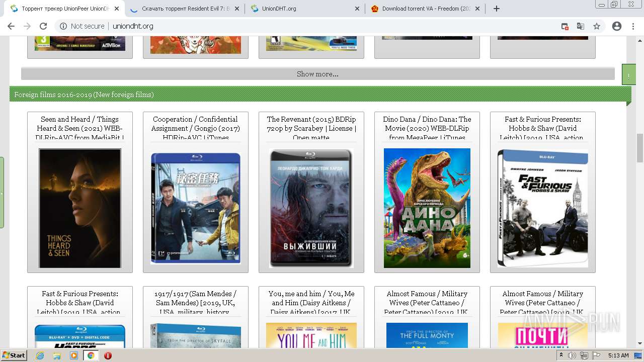The height and width of the screenshot is (362, 644).
Task: Open the Dino Dana: The Movie title link
Action: pyautogui.click(x=427, y=128)
